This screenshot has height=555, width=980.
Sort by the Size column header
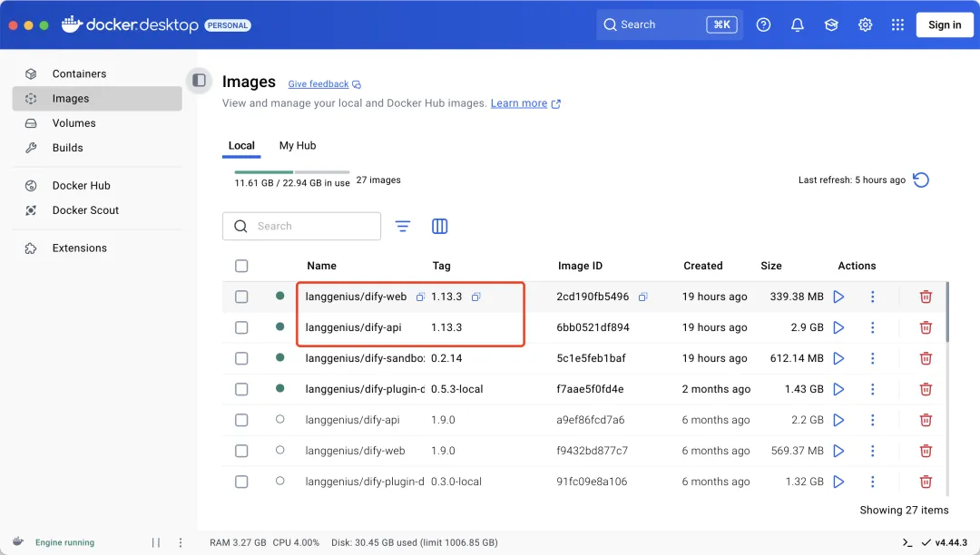pyautogui.click(x=770, y=266)
